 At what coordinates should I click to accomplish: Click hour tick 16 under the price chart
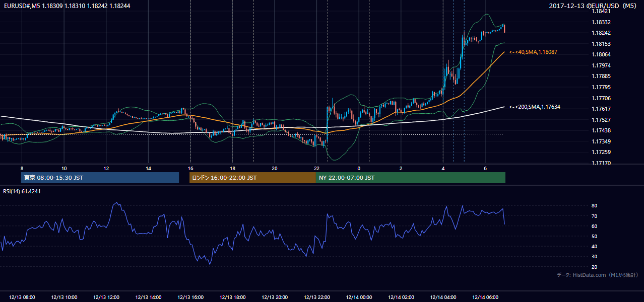pos(190,168)
